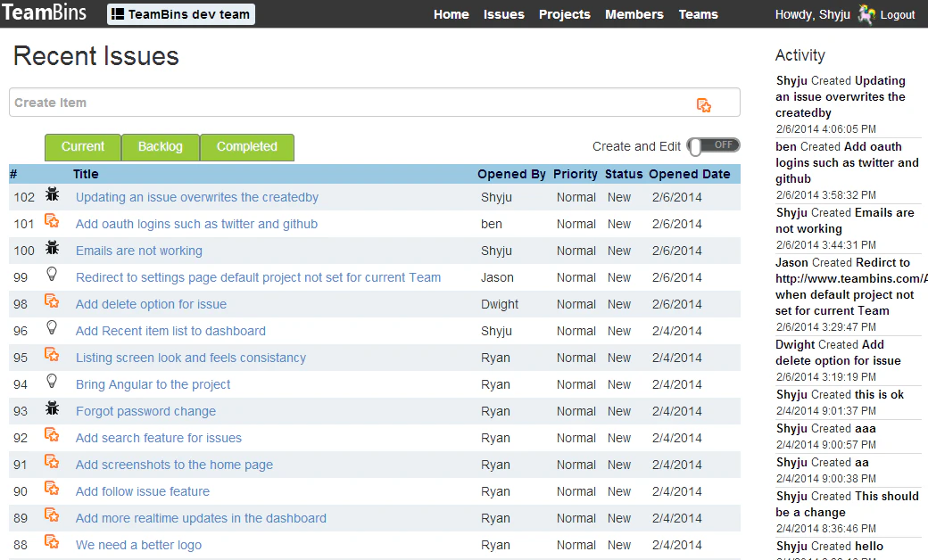Click 'Dwight' in Opened By for issue 98
Screen dimensions: 928x560
tap(500, 305)
